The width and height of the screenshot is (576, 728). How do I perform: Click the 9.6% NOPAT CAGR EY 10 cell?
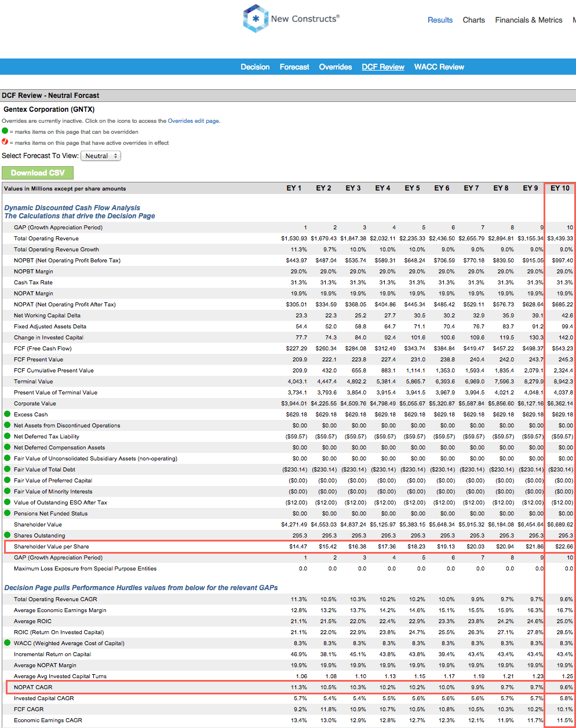coord(566,687)
